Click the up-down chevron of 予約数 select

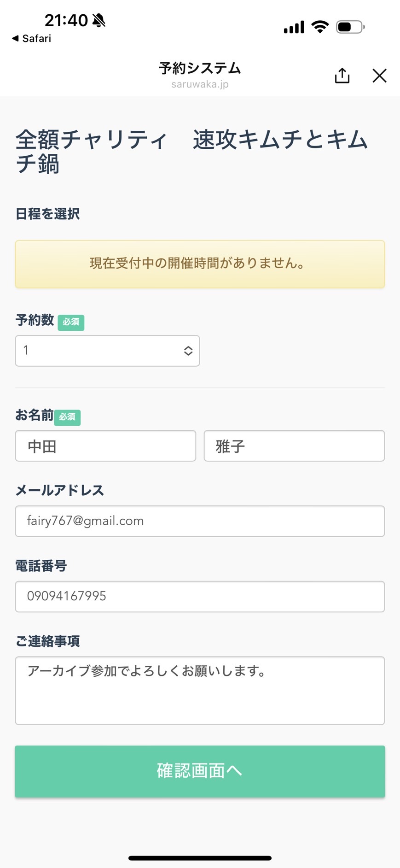(x=188, y=351)
